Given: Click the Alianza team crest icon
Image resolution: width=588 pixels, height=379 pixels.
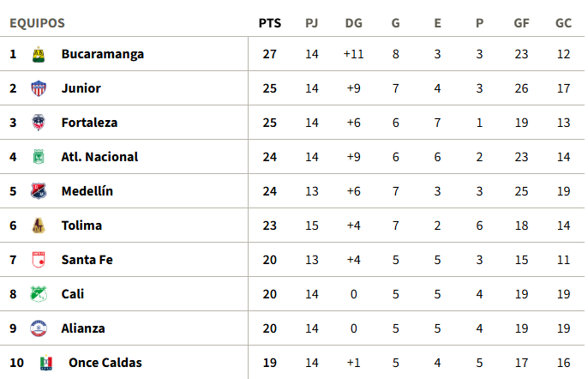Looking at the screenshot, I should click(x=38, y=328).
